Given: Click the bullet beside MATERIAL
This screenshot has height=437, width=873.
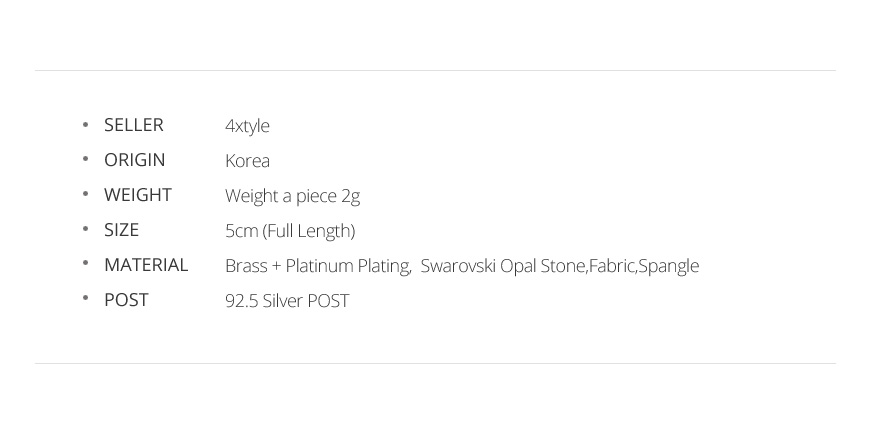Looking at the screenshot, I should (86, 265).
